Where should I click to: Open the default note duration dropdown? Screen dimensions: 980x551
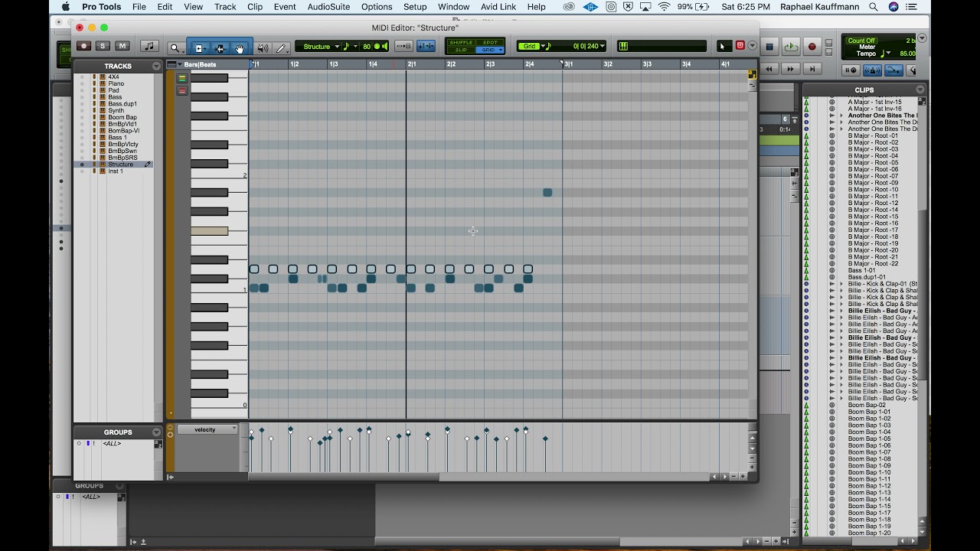(349, 47)
